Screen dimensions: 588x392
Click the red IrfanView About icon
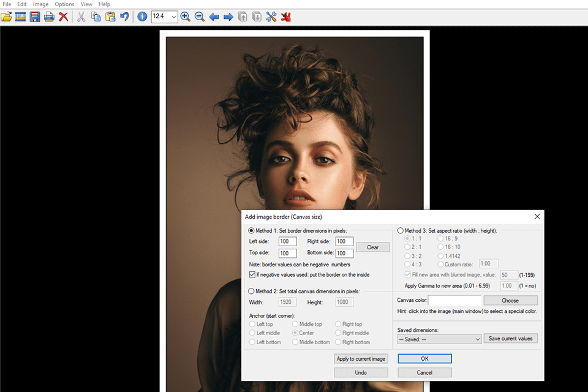tap(286, 17)
